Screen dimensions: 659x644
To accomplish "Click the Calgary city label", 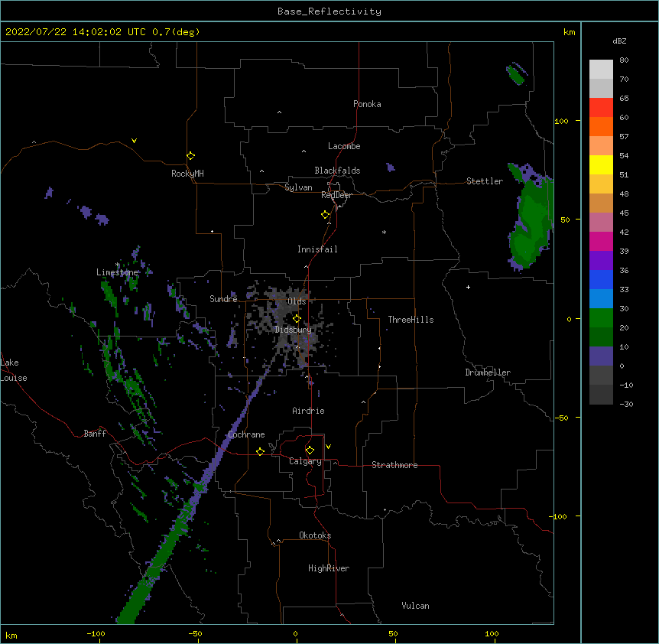I will coord(305,461).
